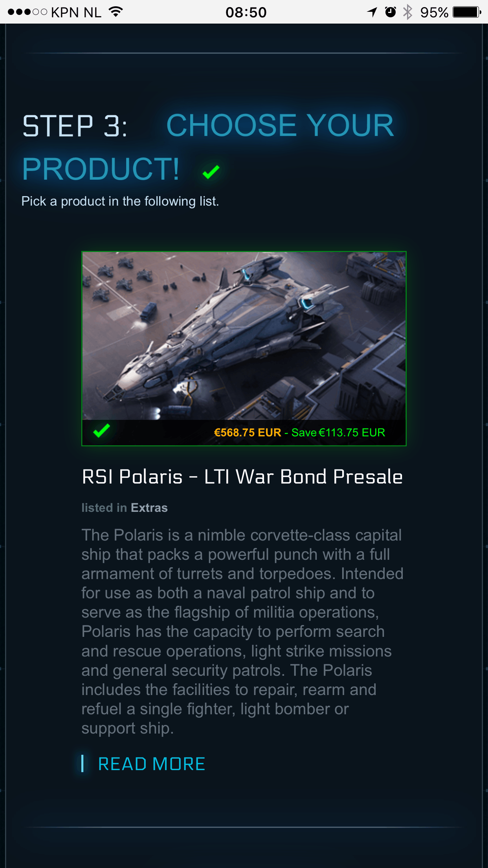Viewport: 488px width, 868px height.
Task: Tap the 08:50 clock in status bar
Action: (x=246, y=12)
